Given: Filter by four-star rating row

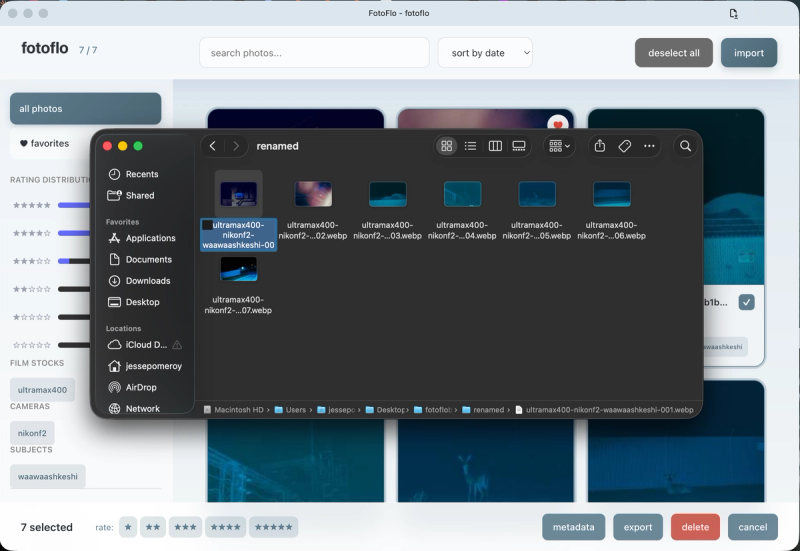Looking at the screenshot, I should point(51,233).
